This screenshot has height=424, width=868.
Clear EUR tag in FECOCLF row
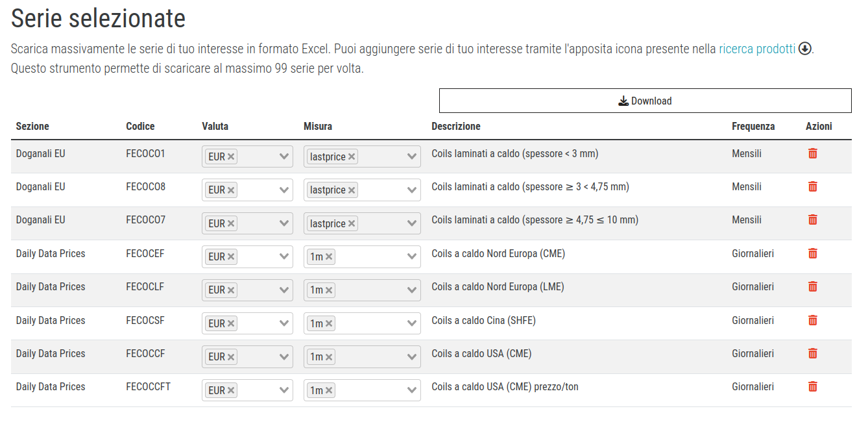pyautogui.click(x=231, y=290)
